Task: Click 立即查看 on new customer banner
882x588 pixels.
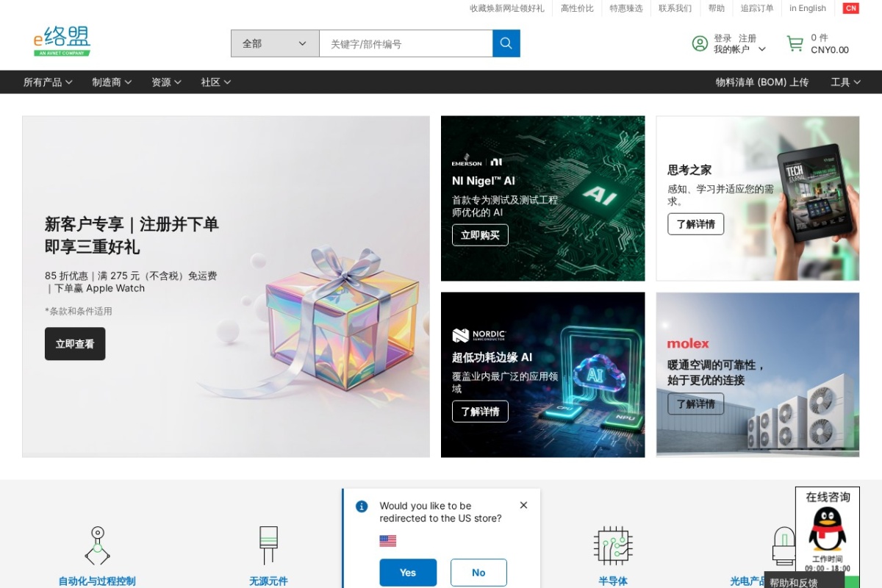Action: click(x=75, y=344)
